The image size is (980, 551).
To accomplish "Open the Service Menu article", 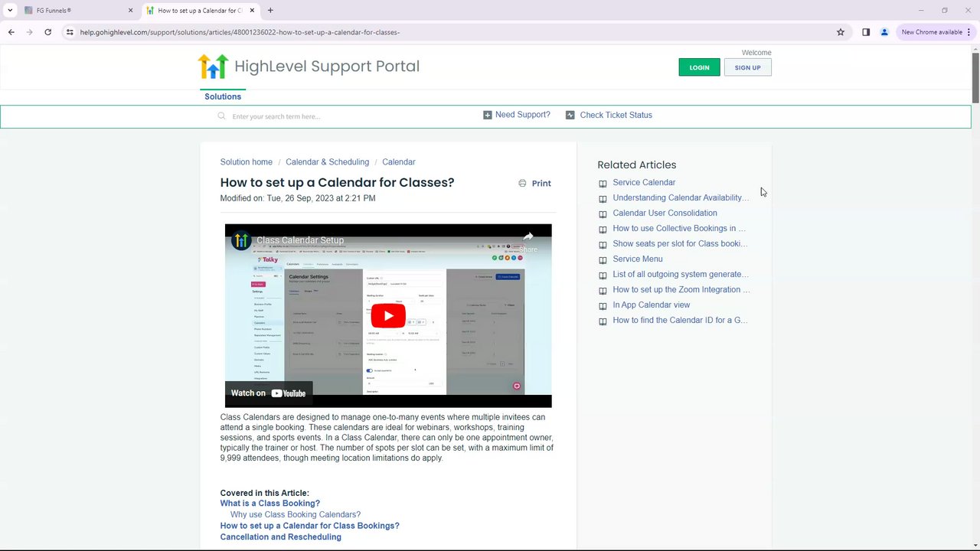I will (638, 259).
